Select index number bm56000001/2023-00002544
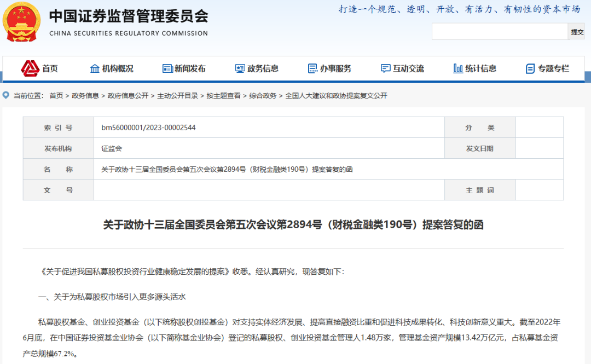This screenshot has width=591, height=364. [x=148, y=128]
